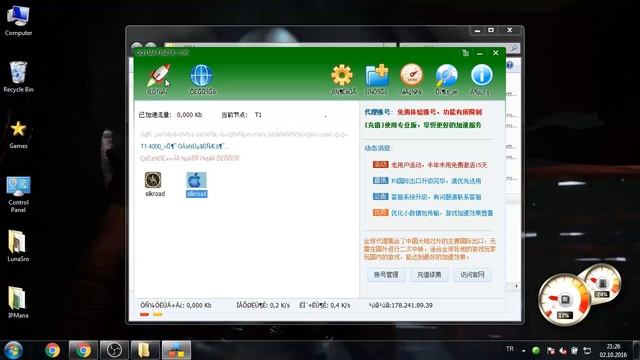Image resolution: width=640 pixels, height=360 pixels.
Task: Click the 0,000 Kb accelerated traffic value
Action: (189, 115)
